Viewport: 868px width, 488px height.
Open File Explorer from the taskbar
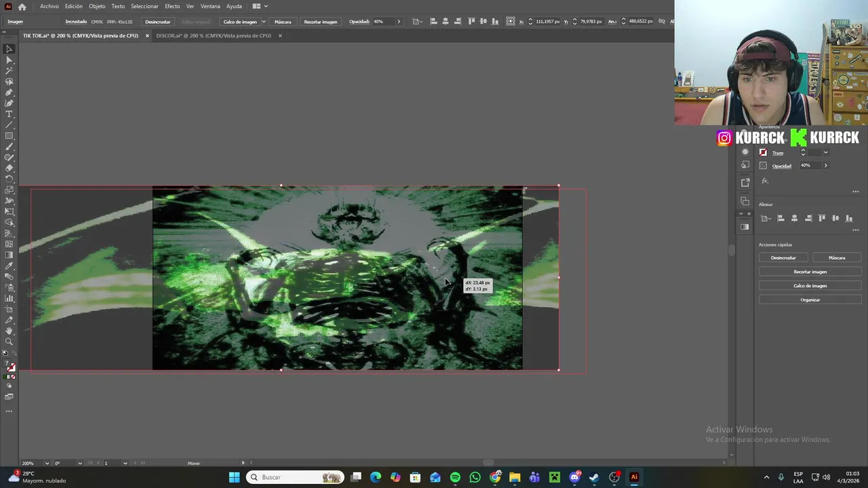click(515, 477)
